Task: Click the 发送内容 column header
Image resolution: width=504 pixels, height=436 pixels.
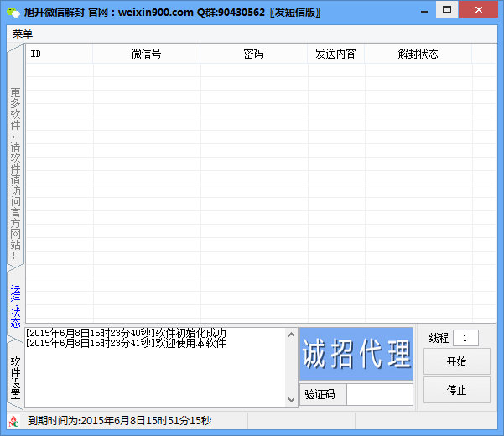Action: tap(336, 54)
